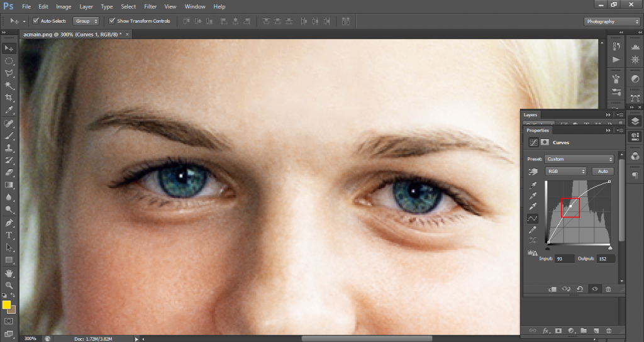Toggle the Auto-Select checkbox
This screenshot has height=342, width=644.
click(36, 21)
